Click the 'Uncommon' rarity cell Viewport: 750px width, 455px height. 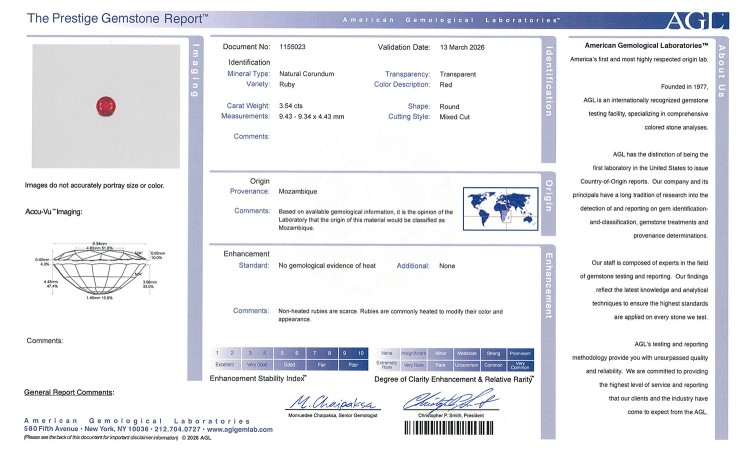coord(467,366)
